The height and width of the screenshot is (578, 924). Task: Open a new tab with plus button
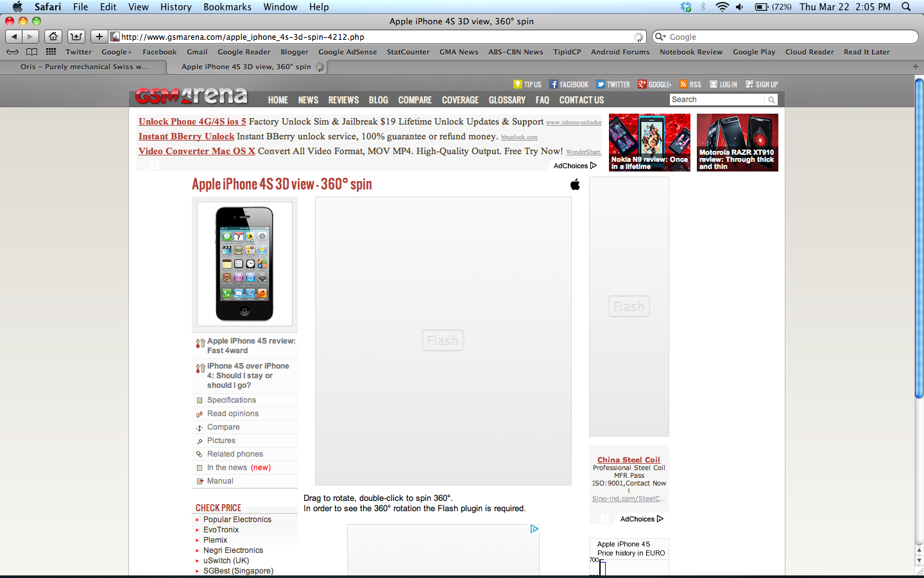coord(916,67)
